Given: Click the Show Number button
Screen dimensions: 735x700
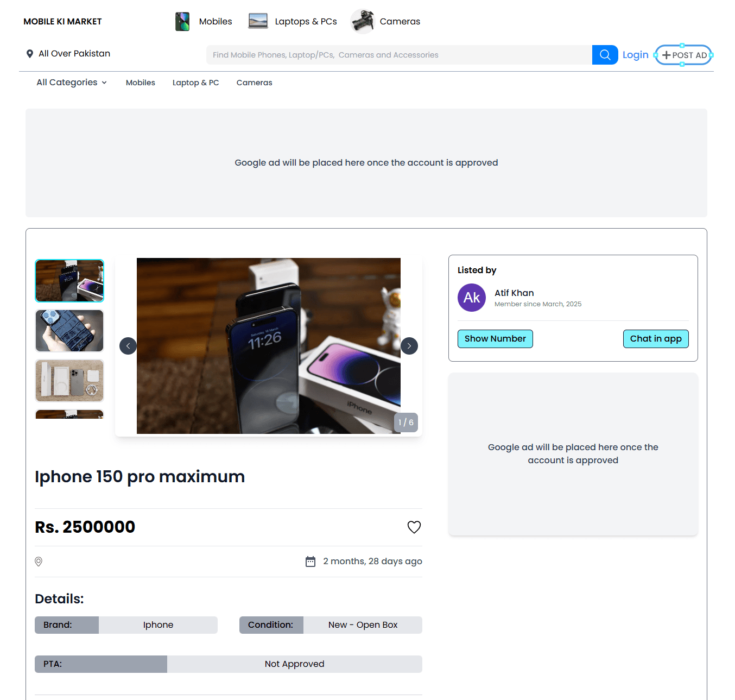Looking at the screenshot, I should (x=495, y=339).
